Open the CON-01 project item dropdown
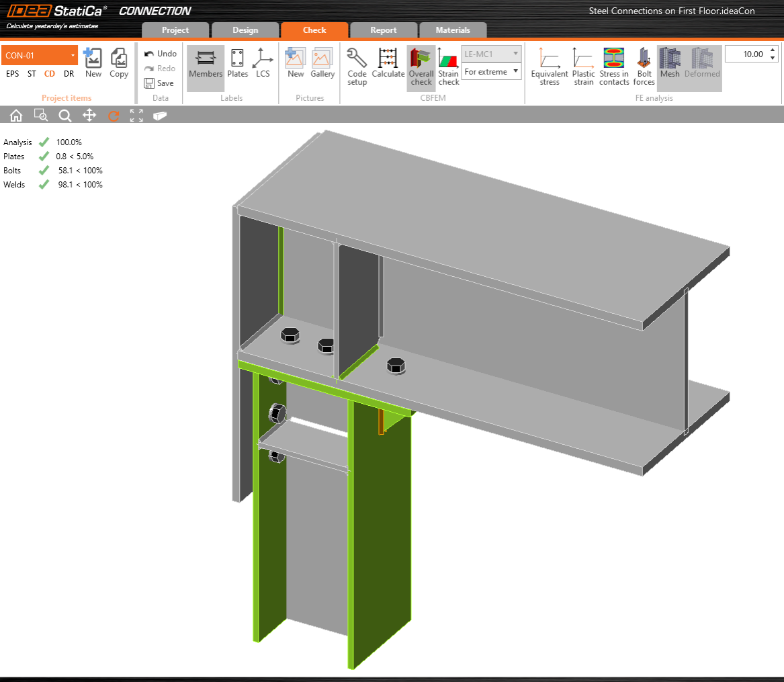This screenshot has height=682, width=784. 40,55
